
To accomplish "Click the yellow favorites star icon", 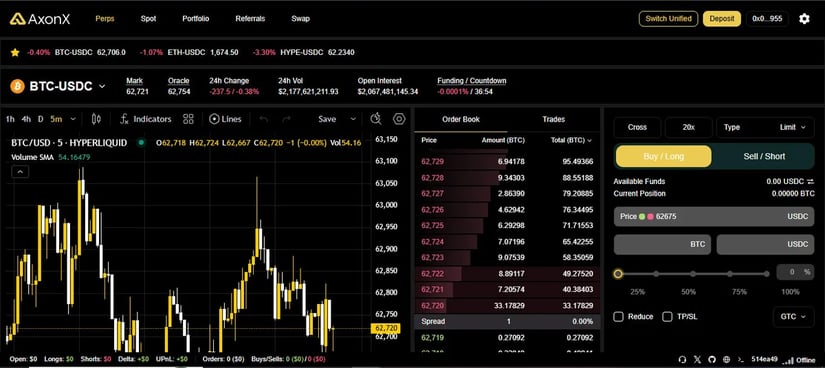I will [15, 52].
